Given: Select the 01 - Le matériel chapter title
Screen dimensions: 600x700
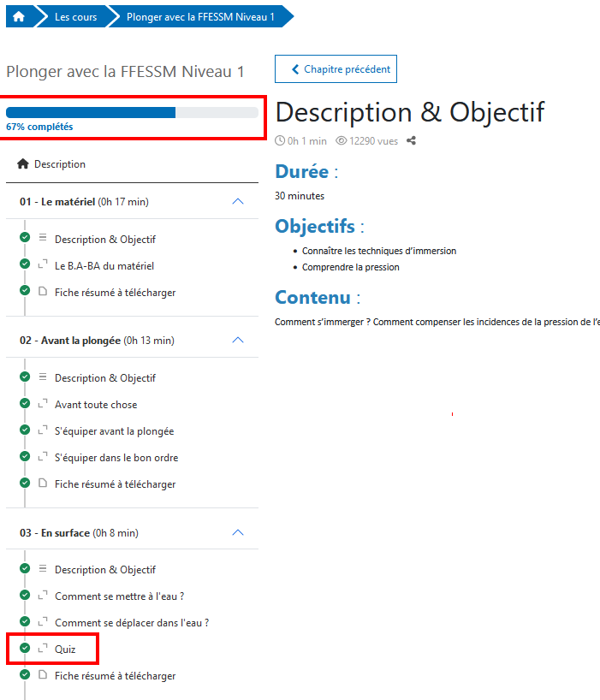Looking at the screenshot, I should [84, 202].
